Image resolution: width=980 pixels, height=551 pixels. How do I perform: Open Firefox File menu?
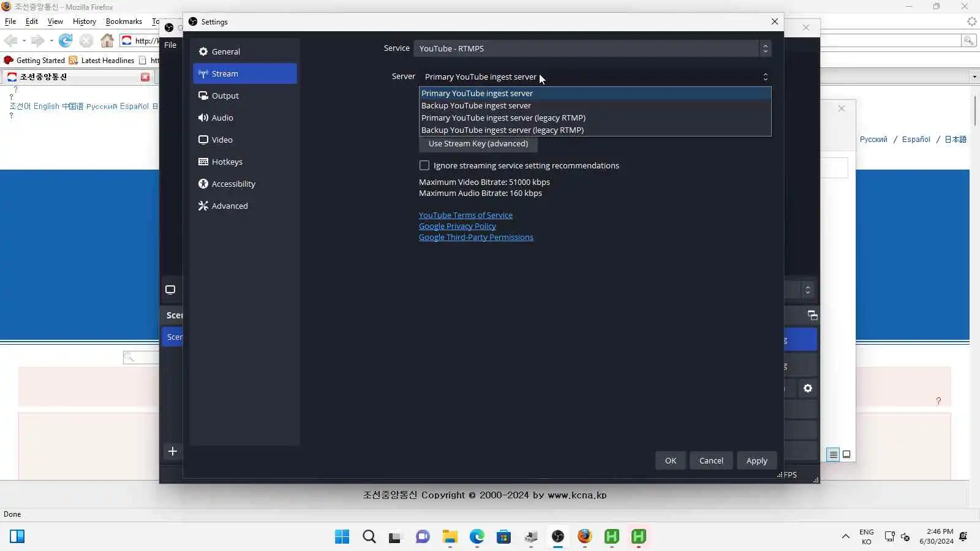tap(10, 21)
